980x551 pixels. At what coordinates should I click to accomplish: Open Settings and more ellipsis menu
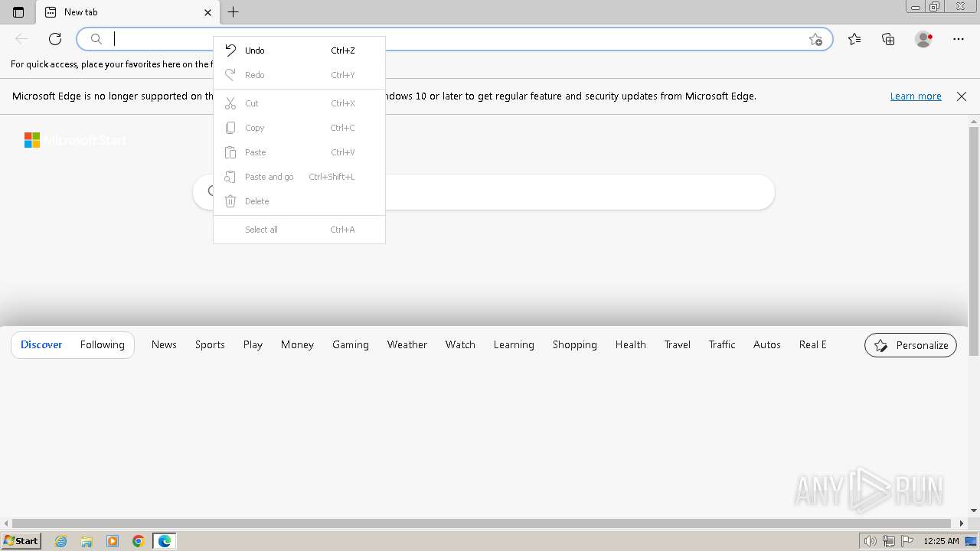coord(959,39)
